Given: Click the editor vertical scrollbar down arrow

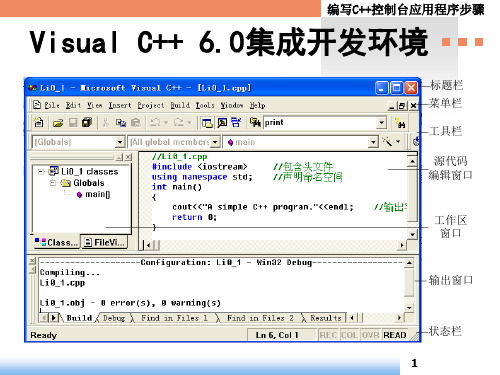Looking at the screenshot, I should [x=413, y=234].
